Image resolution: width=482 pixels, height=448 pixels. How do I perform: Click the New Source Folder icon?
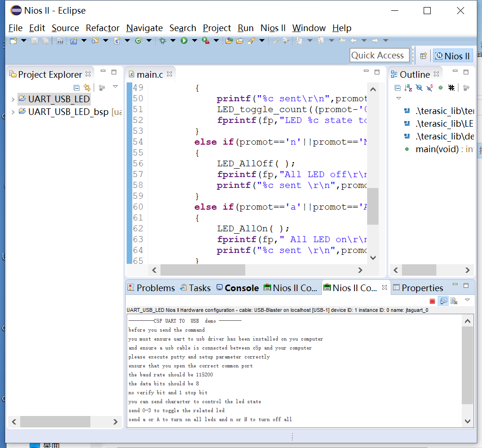coord(95,41)
